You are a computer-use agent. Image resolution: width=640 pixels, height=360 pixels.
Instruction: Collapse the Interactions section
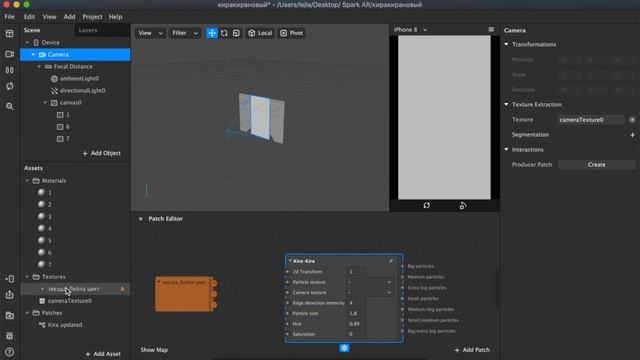pos(507,150)
